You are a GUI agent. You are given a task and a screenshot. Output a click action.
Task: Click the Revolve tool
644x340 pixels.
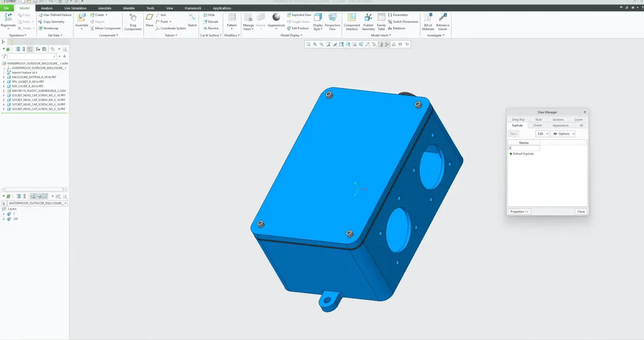[x=211, y=28]
